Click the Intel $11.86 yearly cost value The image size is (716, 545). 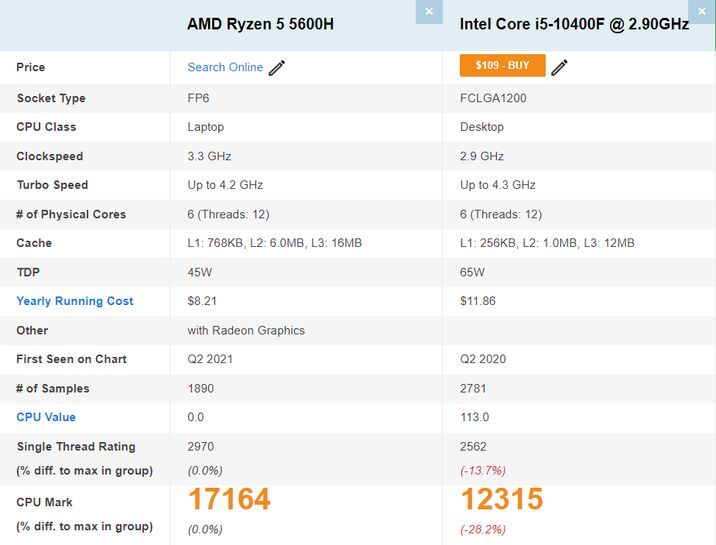[x=478, y=301]
